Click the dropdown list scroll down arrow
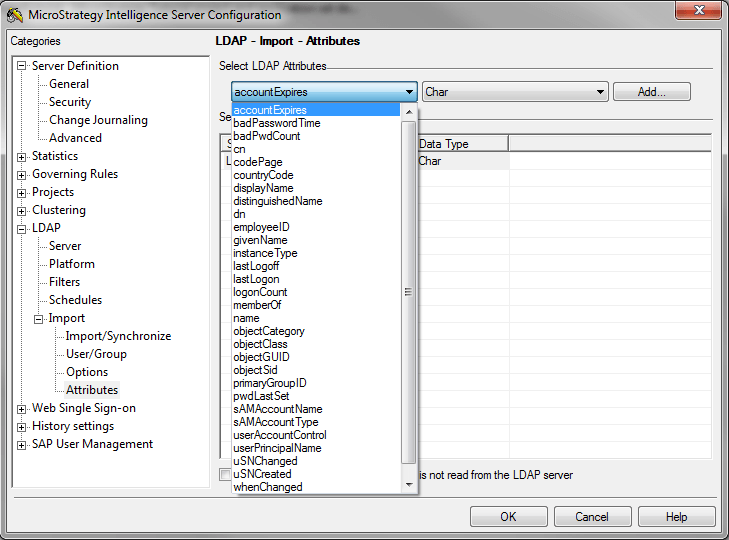The height and width of the screenshot is (540, 729). click(x=409, y=485)
